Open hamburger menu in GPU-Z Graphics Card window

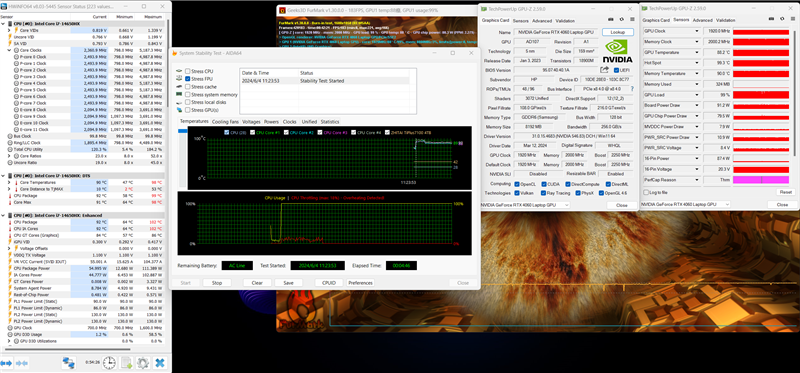click(632, 19)
